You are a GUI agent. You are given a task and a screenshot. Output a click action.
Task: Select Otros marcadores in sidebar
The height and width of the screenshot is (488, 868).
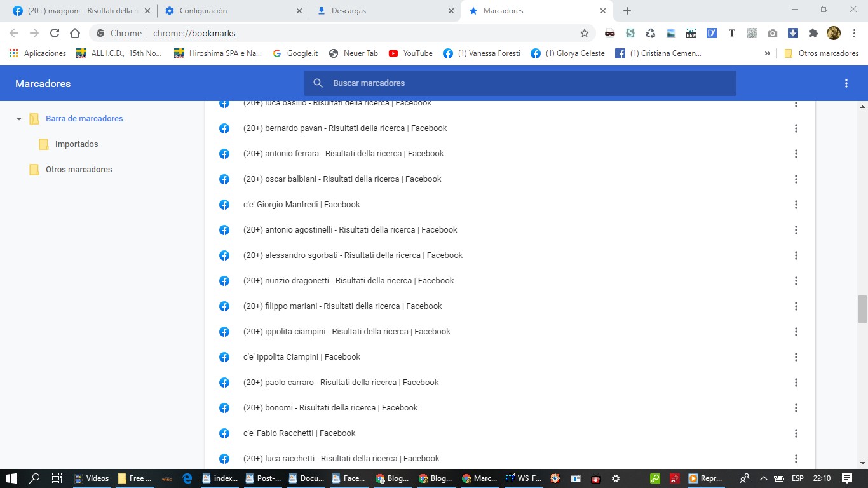(x=79, y=170)
